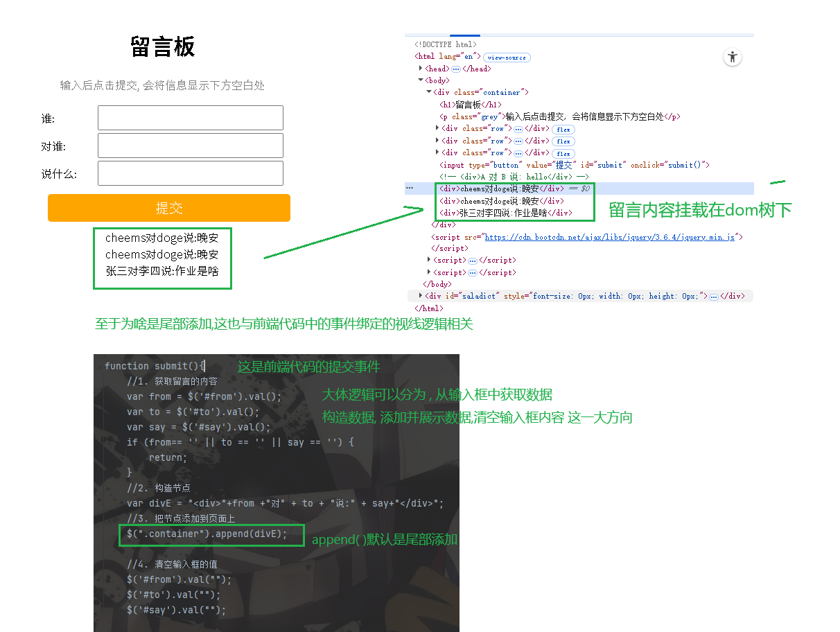
Task: Collapse the body element in the DOM tree
Action: (x=421, y=80)
